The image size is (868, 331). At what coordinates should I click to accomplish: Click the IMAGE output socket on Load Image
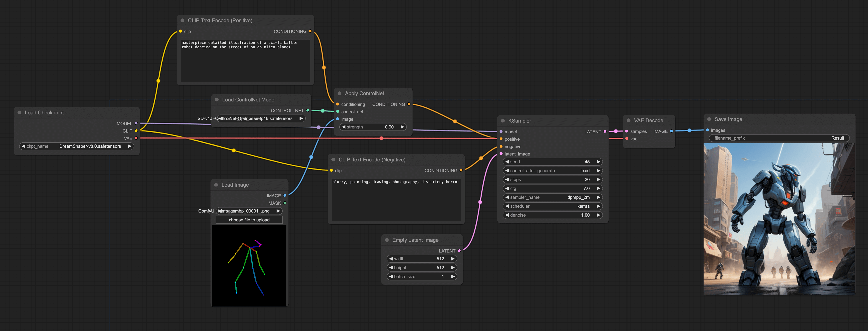coord(285,196)
